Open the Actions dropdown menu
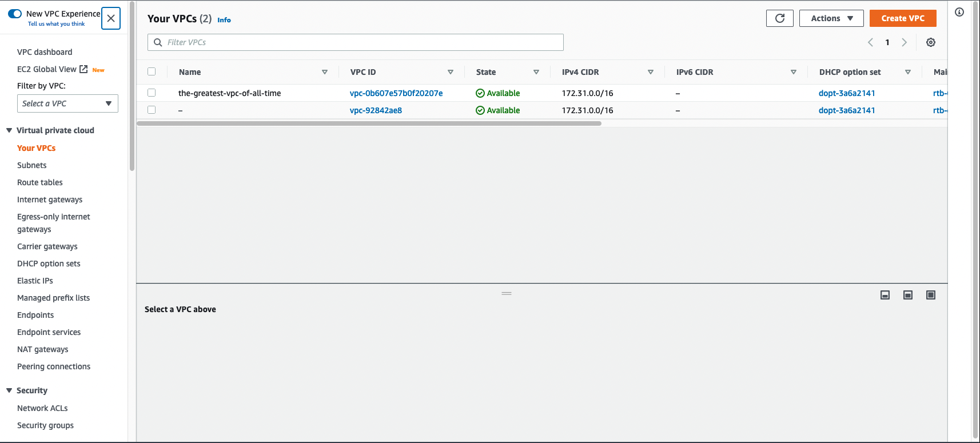 pos(831,18)
